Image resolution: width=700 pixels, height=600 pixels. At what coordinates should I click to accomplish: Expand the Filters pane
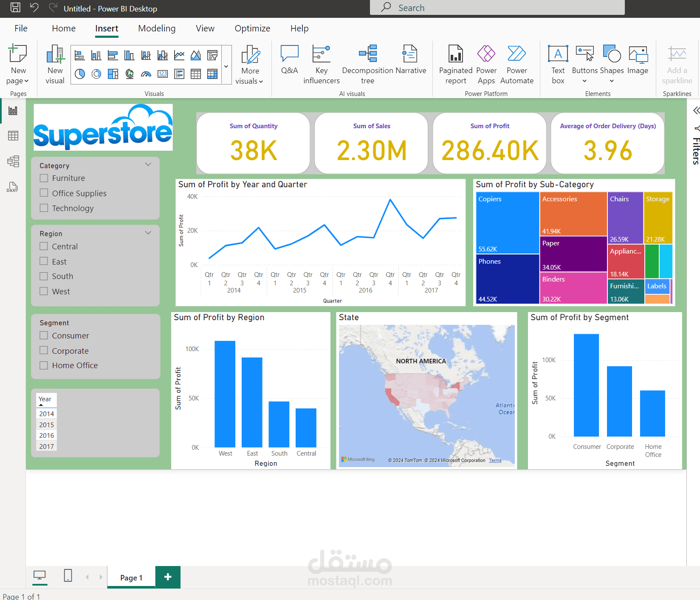[696, 110]
